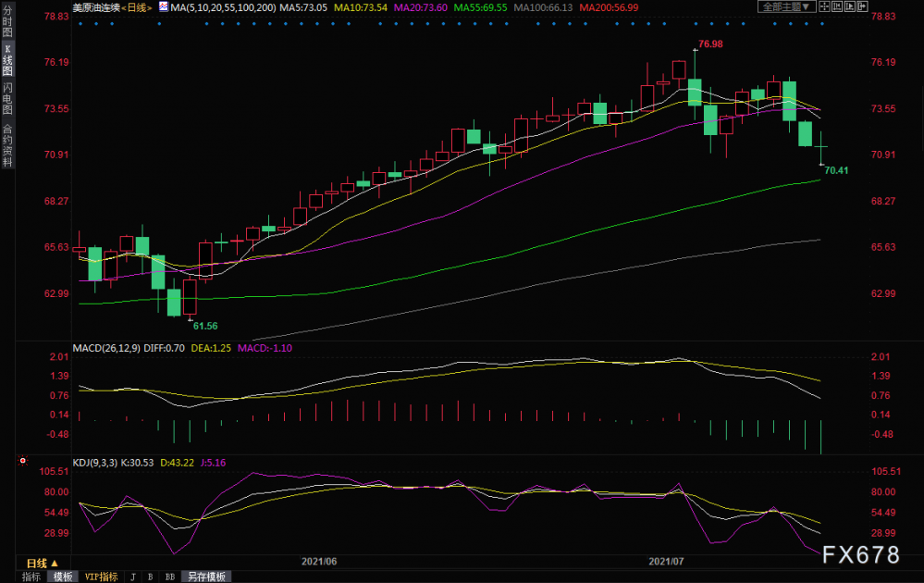The image size is (924, 583).
Task: Select the 指标 bottom tab
Action: pos(31,577)
